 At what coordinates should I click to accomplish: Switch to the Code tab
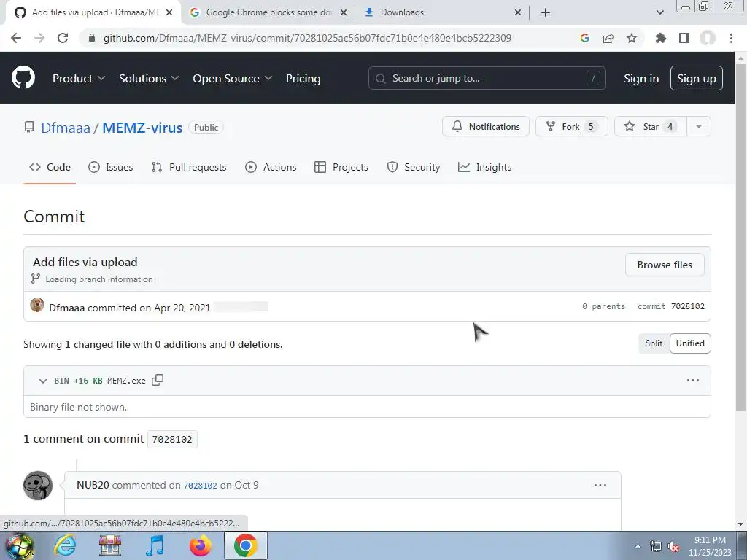click(x=50, y=167)
